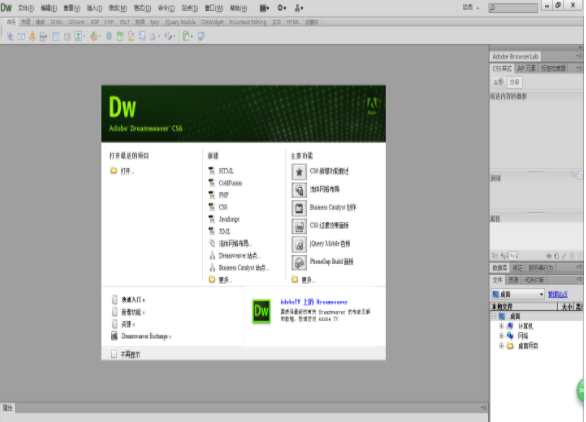Click the PhoneGap Build panel feature icon
Screen dimensions: 586x422
[x=299, y=262]
